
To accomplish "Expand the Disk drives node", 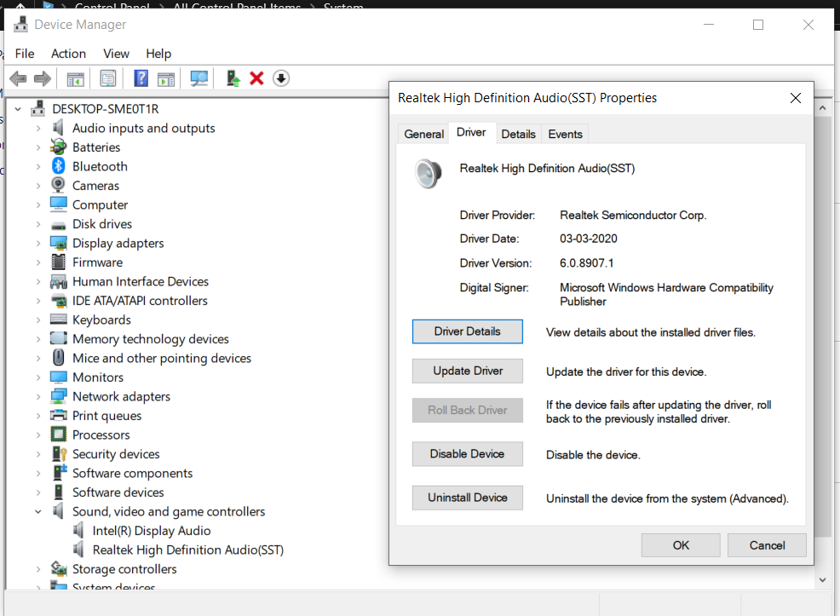I will 38,224.
